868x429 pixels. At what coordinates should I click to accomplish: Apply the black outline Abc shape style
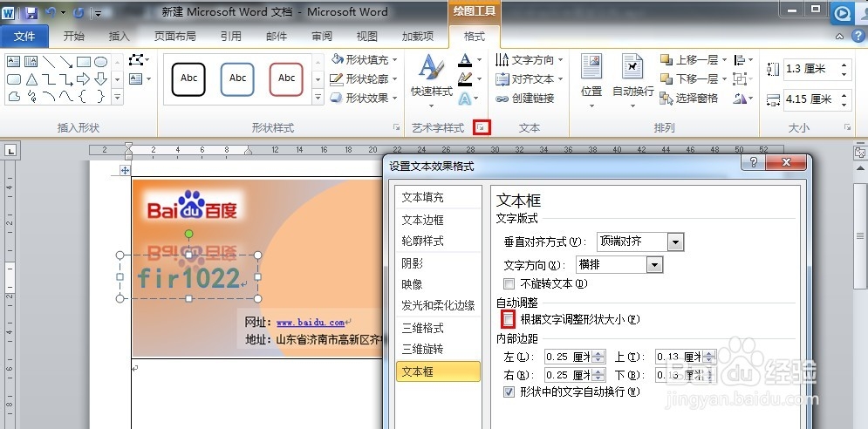[188, 79]
